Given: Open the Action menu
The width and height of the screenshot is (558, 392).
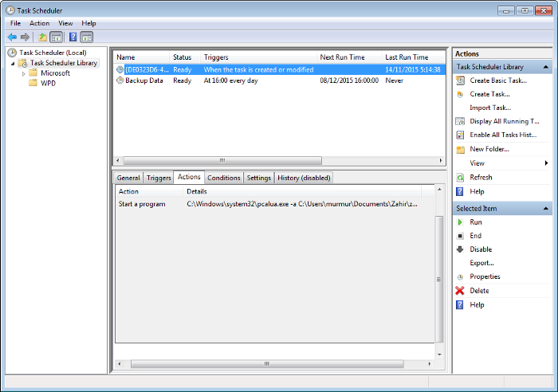Looking at the screenshot, I should [40, 23].
